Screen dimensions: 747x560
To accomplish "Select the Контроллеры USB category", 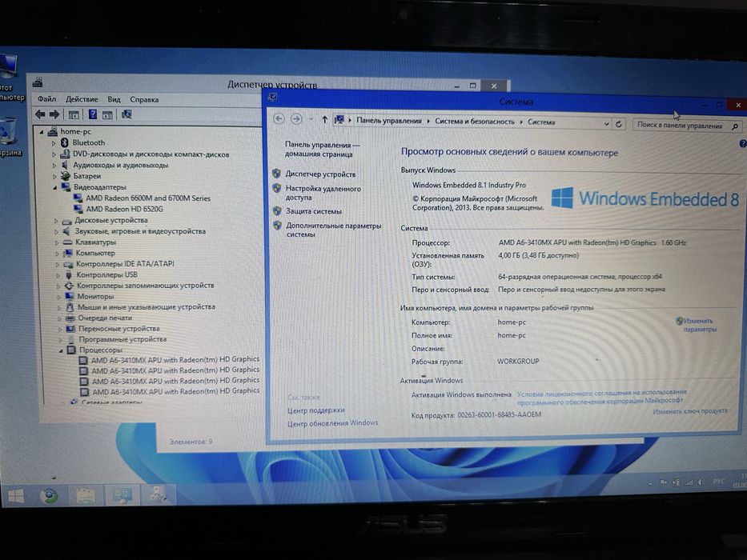I will pyautogui.click(x=107, y=274).
